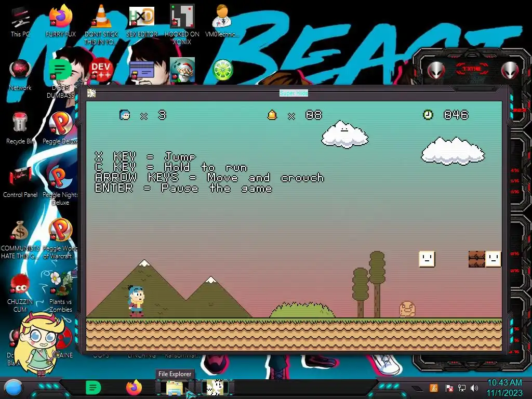The width and height of the screenshot is (532, 399).
Task: Click the golden bell counter icon
Action: 272,115
